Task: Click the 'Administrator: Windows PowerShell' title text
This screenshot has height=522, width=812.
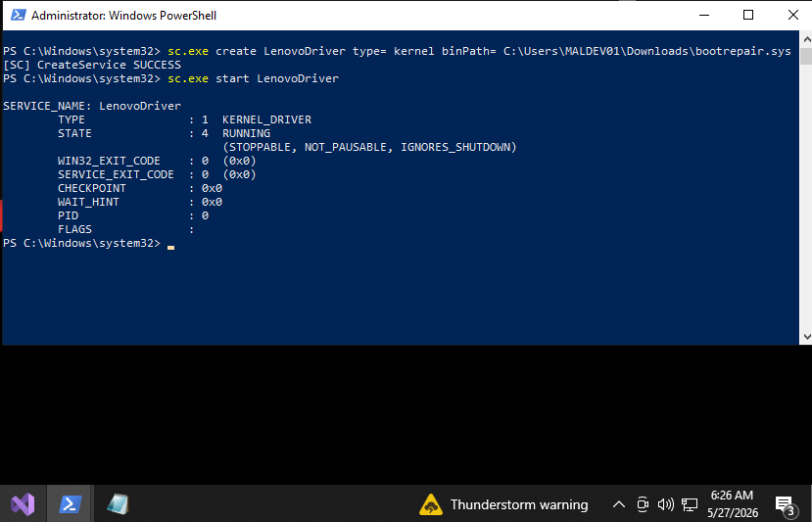Action: (123, 16)
